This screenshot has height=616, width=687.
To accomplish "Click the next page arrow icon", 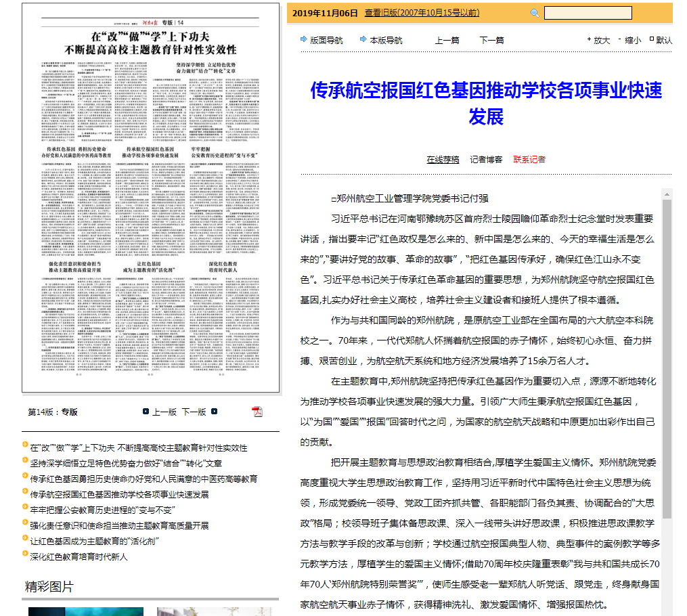I will 215,412.
